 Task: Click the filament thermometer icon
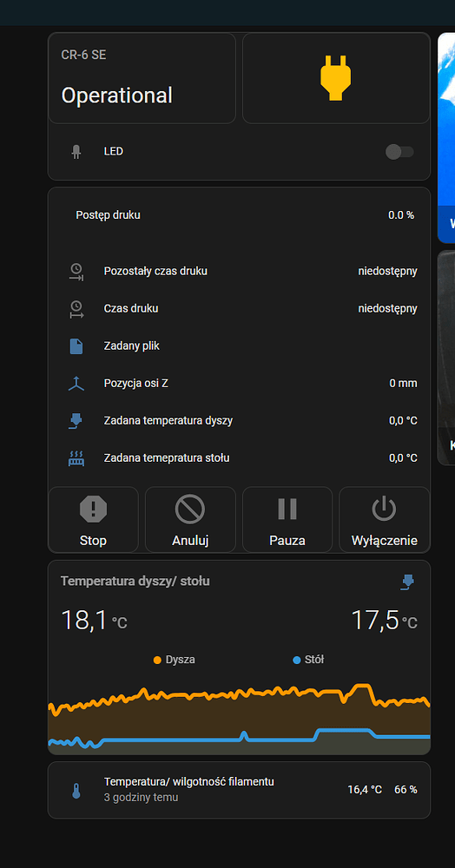point(76,791)
